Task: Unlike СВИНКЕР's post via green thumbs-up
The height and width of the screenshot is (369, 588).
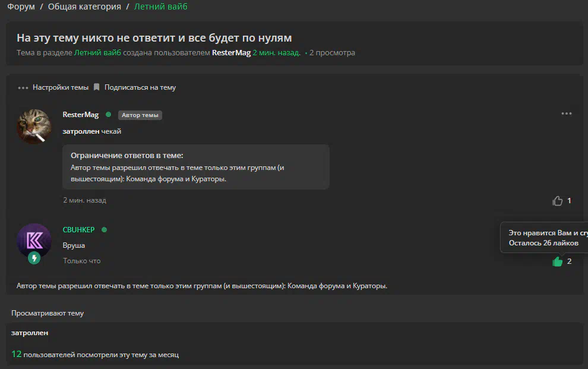Action: pyautogui.click(x=557, y=261)
